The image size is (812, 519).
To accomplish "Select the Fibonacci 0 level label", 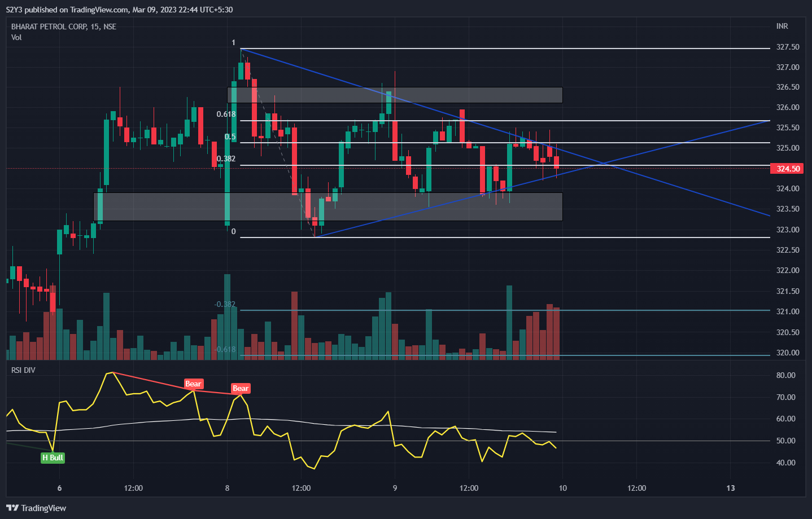I will 233,232.
